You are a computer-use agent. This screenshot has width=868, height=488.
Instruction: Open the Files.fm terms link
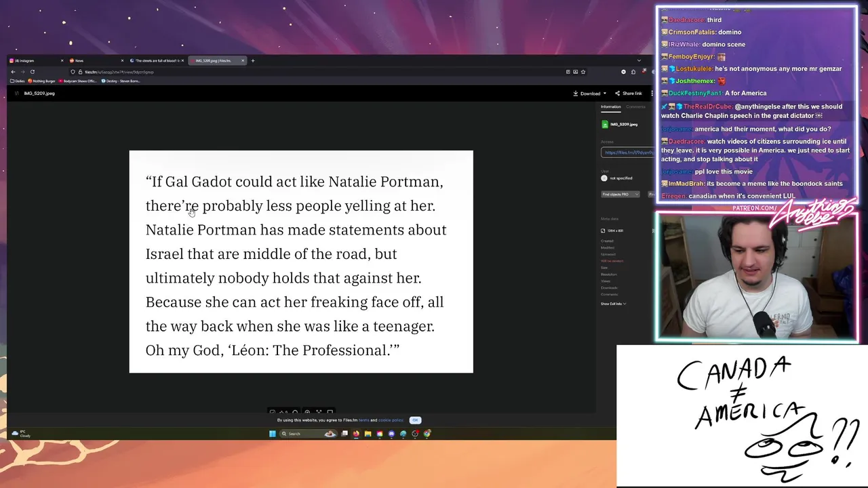pyautogui.click(x=364, y=420)
